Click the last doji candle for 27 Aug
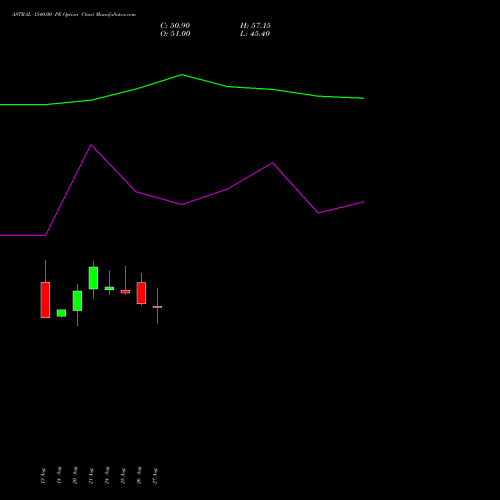Screen dimensions: 500x500 pos(157,307)
